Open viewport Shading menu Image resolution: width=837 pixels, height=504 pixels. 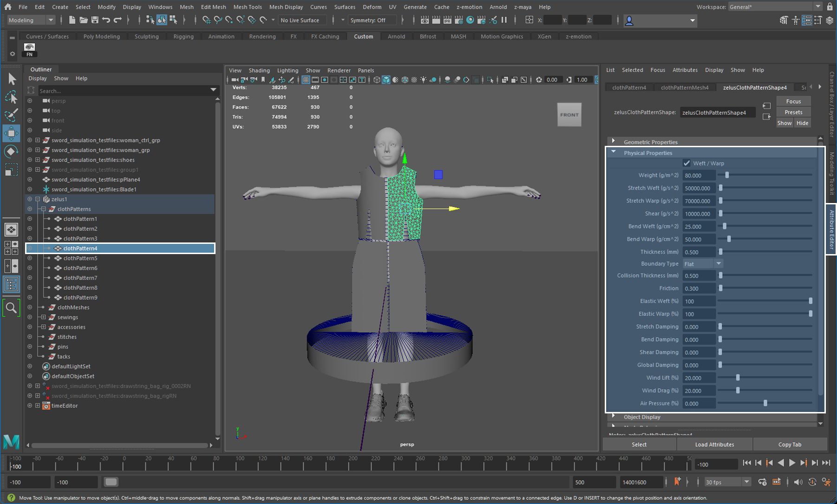click(x=259, y=70)
